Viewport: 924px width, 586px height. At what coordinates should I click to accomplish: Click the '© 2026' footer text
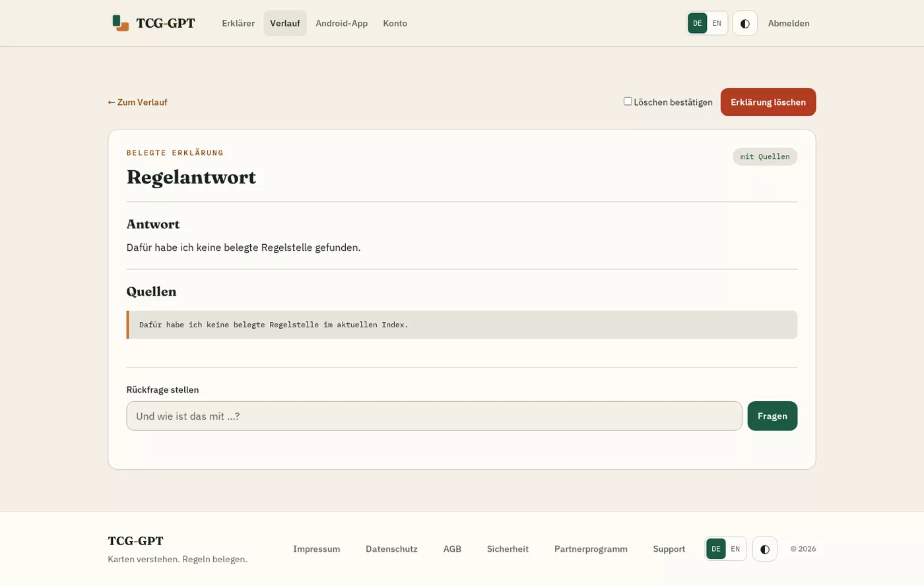[803, 549]
